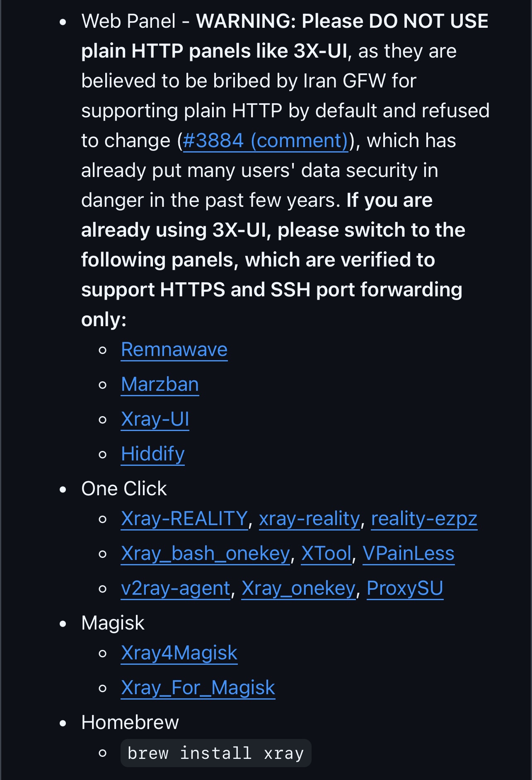Click the lowercase xray-reality link
The image size is (532, 780).
tap(310, 518)
